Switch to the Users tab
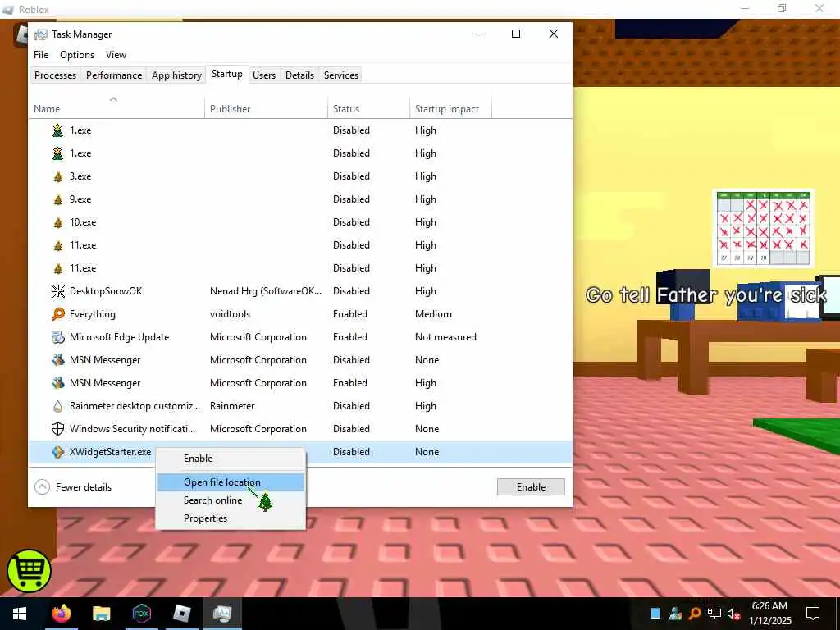840x630 pixels. (264, 75)
